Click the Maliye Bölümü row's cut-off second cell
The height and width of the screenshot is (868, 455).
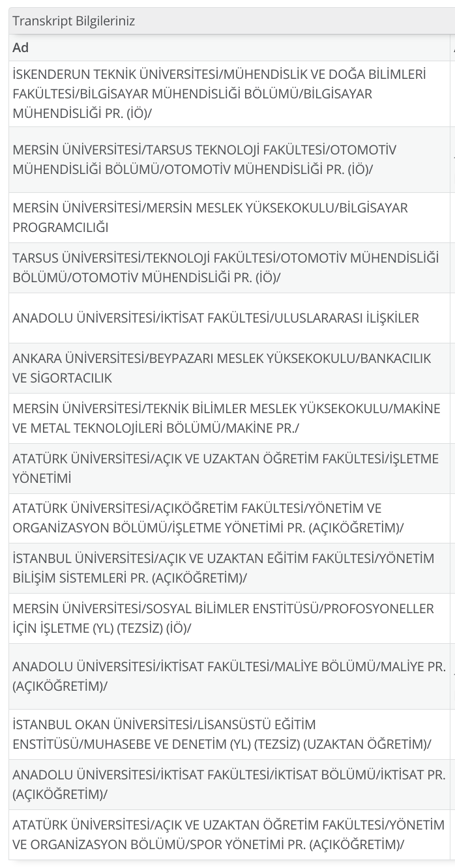click(453, 676)
